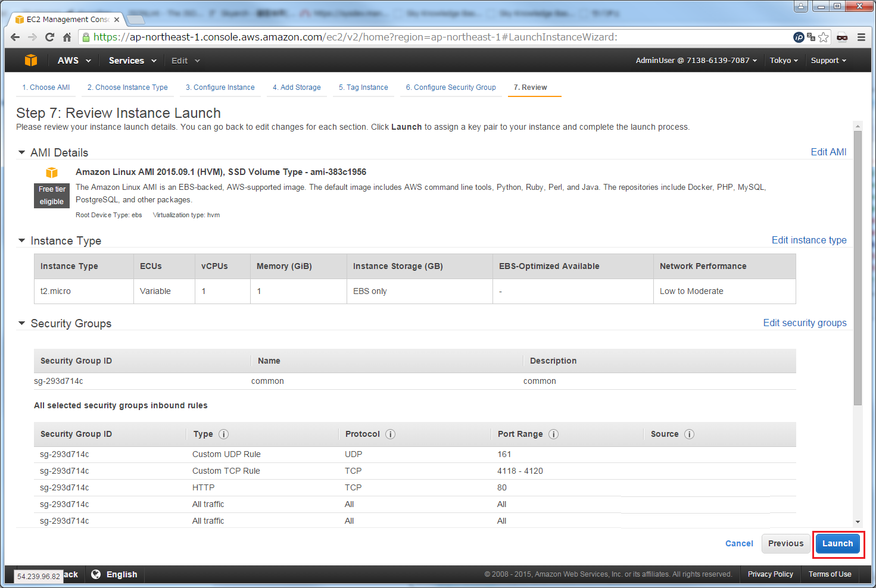Click info icon next to Type column
The image size is (876, 588).
pyautogui.click(x=224, y=434)
